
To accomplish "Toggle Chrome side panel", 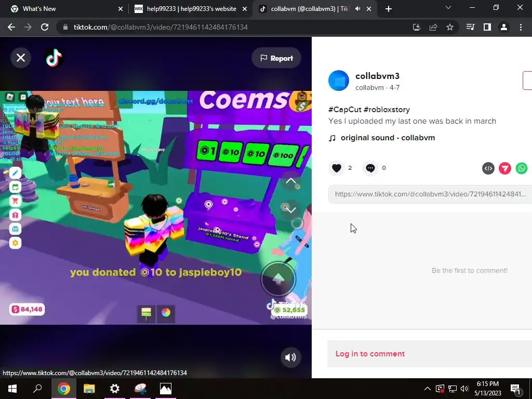I will pyautogui.click(x=487, y=27).
